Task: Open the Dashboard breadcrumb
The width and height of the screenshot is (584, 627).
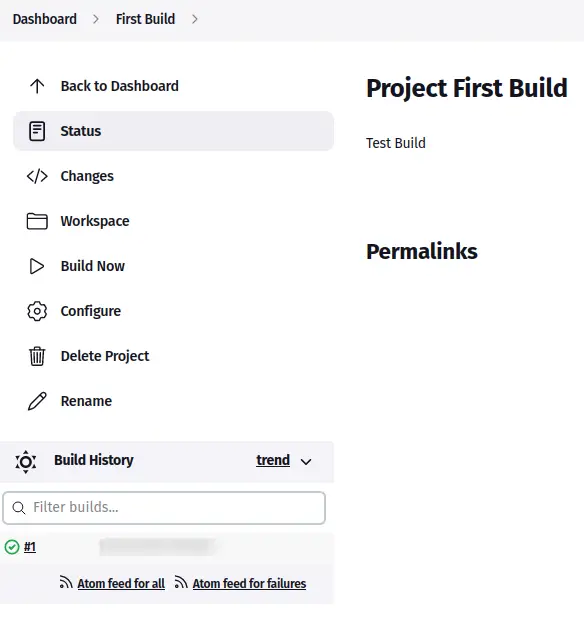Action: point(45,19)
